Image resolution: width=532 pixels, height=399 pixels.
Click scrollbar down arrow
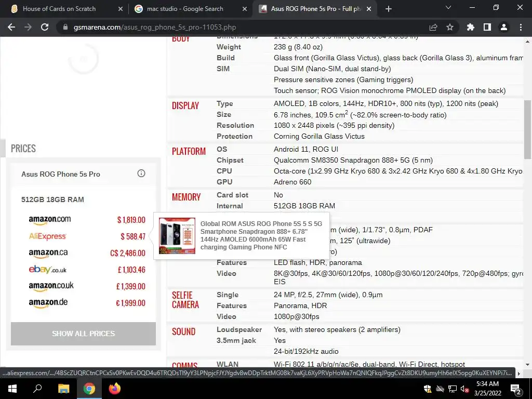527,365
